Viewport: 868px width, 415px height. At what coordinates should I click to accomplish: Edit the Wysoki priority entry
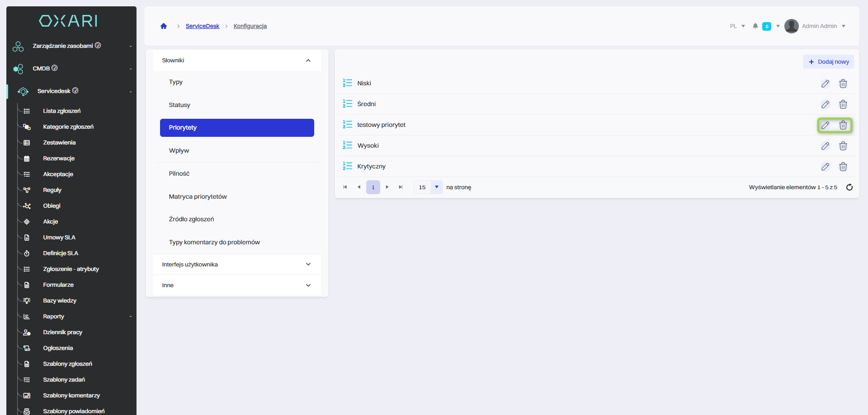825,146
